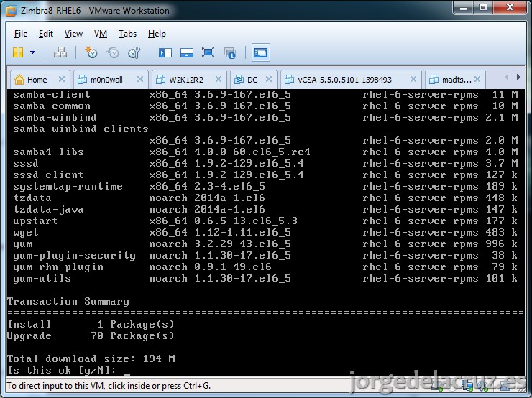Viewport: 532px width, 398px height.
Task: Open the View menu
Action: (x=73, y=34)
